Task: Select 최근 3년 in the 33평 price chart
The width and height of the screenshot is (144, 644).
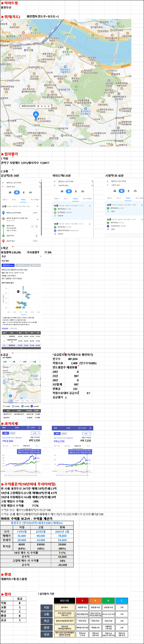Action: [57, 446]
